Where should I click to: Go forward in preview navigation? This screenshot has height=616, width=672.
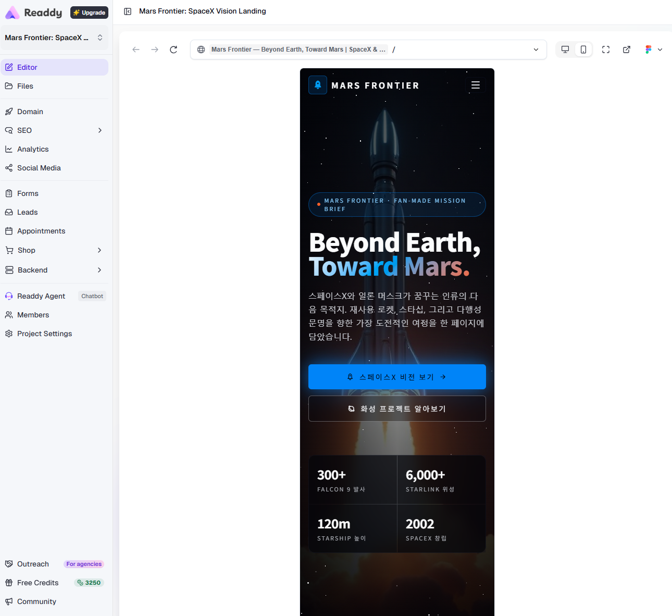click(155, 50)
